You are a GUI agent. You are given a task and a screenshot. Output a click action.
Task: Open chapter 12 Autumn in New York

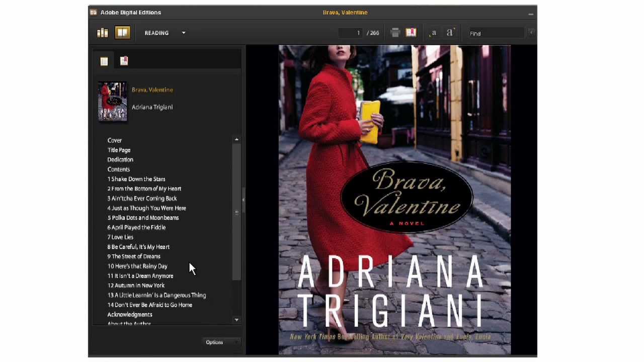(x=136, y=286)
